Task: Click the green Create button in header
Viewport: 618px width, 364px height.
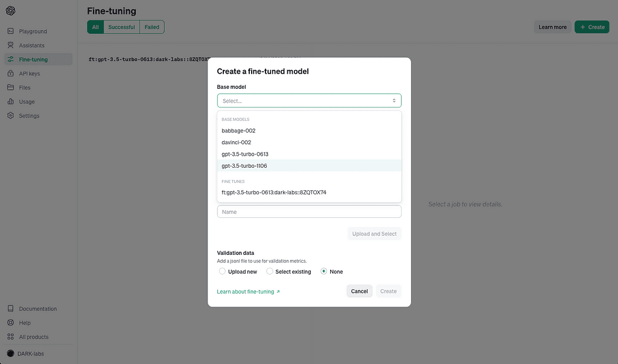Action: 591,27
